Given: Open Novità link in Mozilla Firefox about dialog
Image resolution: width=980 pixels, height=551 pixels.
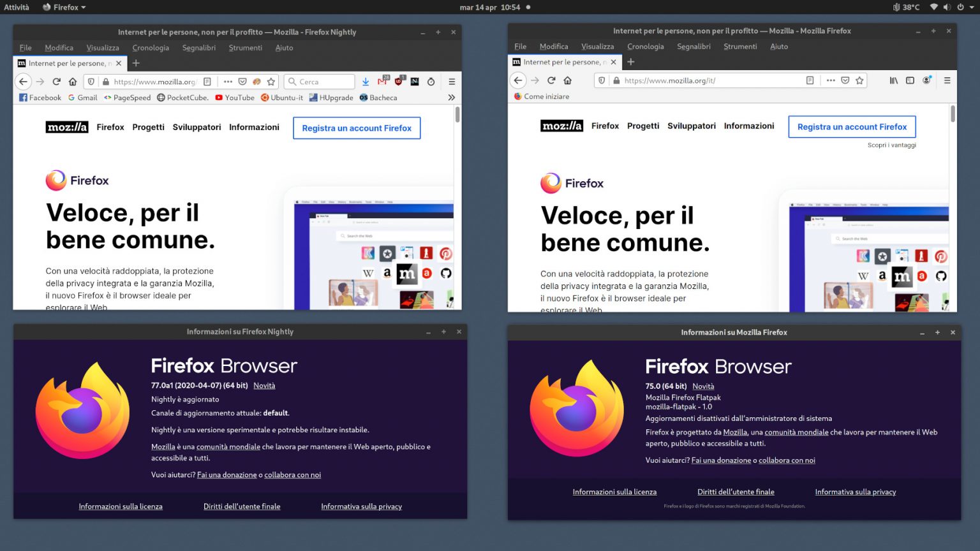Looking at the screenshot, I should point(703,386).
